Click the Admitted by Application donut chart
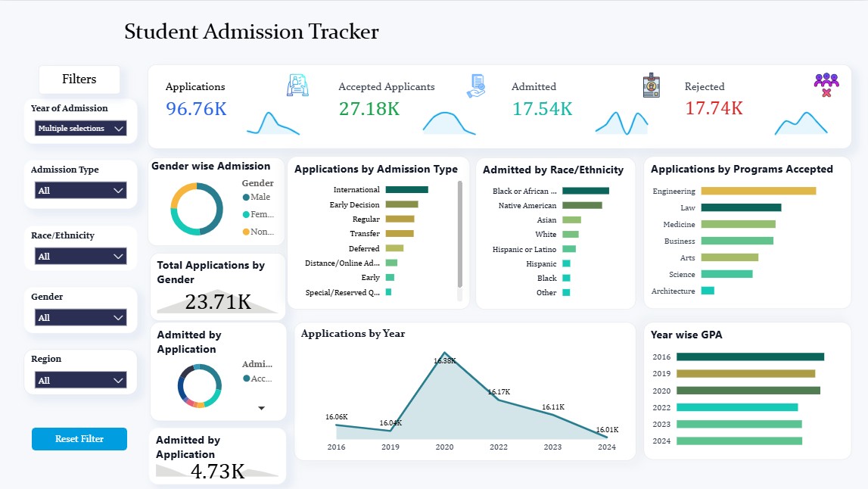This screenshot has height=489, width=868. (x=200, y=386)
